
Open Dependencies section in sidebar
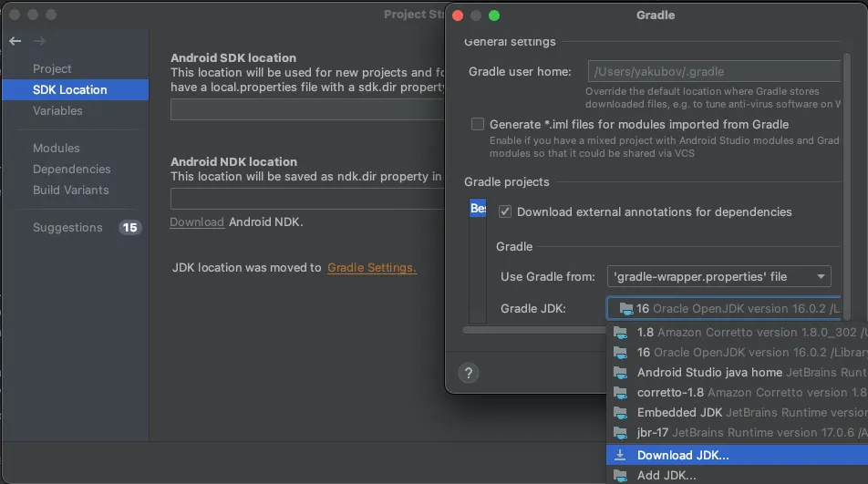(71, 170)
